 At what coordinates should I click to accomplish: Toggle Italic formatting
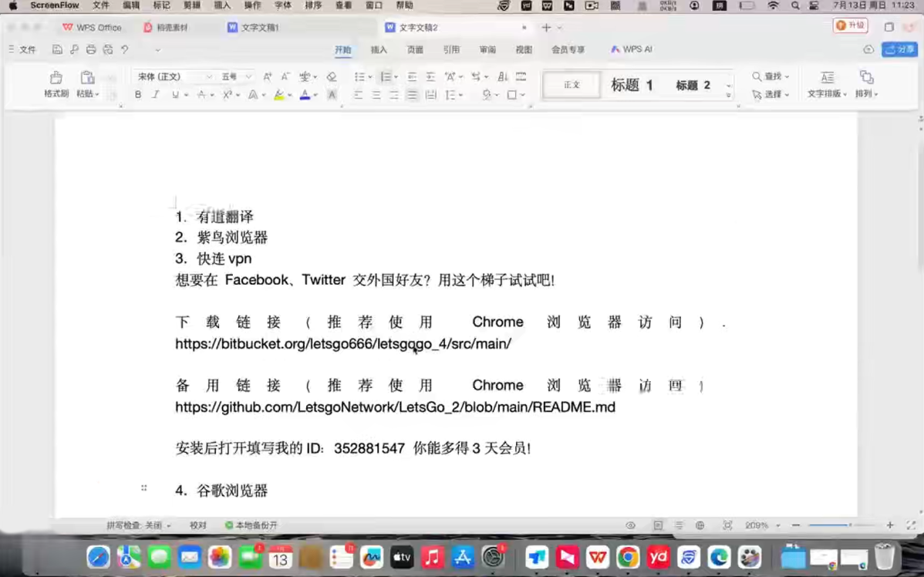click(x=156, y=95)
